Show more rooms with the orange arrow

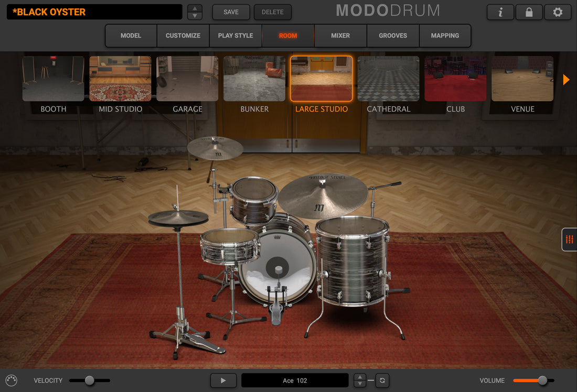(x=566, y=80)
